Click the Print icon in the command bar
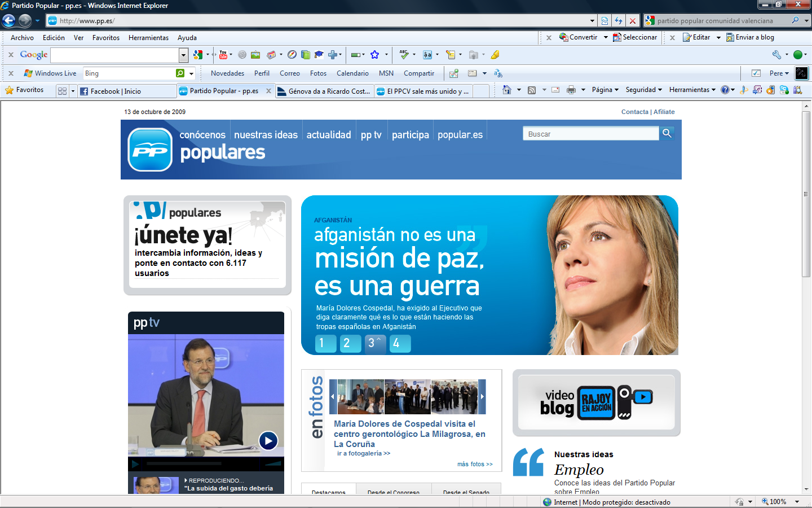Image resolution: width=812 pixels, height=508 pixels. pyautogui.click(x=571, y=90)
